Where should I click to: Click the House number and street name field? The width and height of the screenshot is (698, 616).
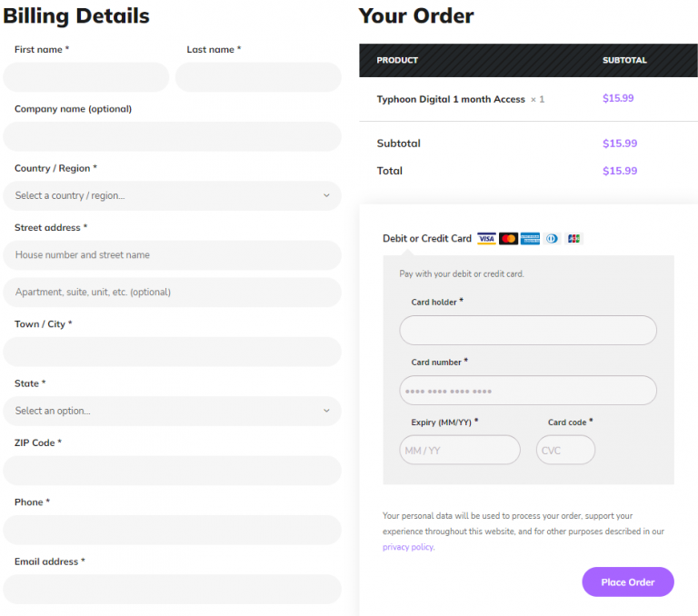[173, 255]
